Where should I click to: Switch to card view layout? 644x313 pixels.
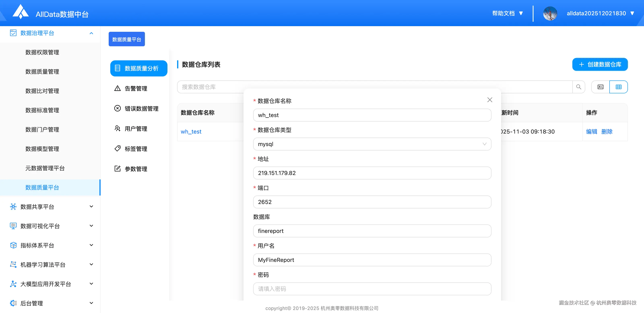click(x=600, y=87)
